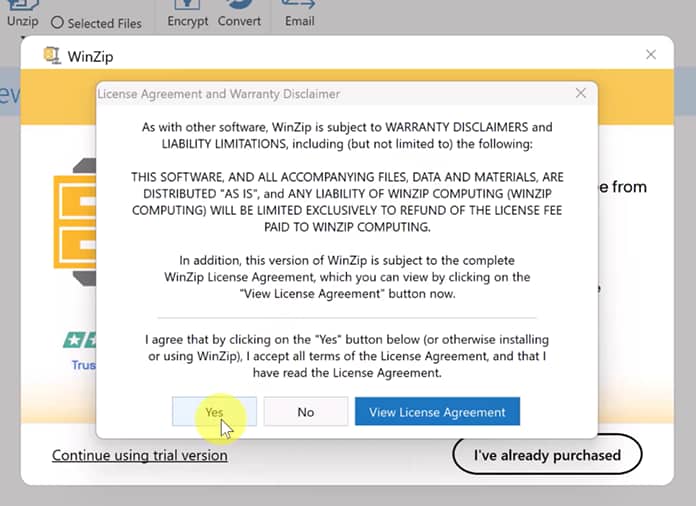Click the No button to decline

coord(305,412)
